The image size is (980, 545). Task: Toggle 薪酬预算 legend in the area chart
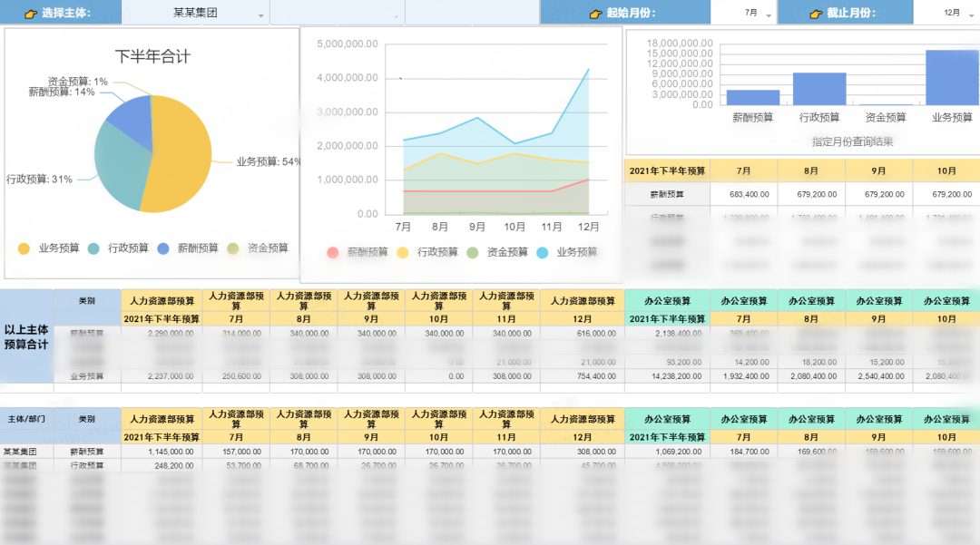[x=358, y=252]
